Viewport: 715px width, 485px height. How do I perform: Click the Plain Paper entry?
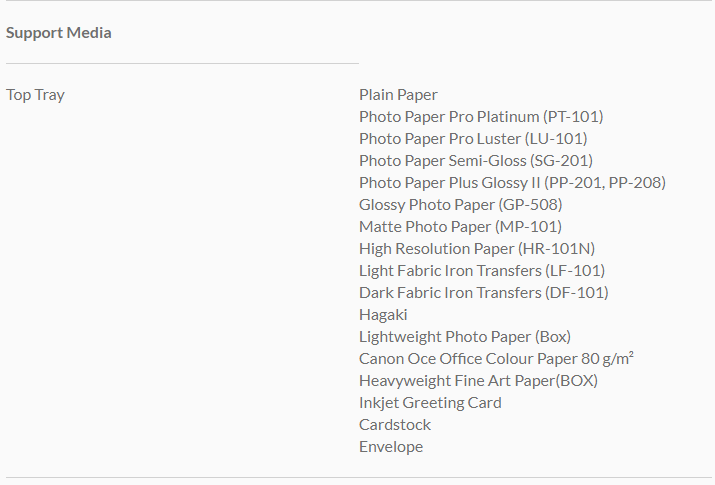click(398, 95)
